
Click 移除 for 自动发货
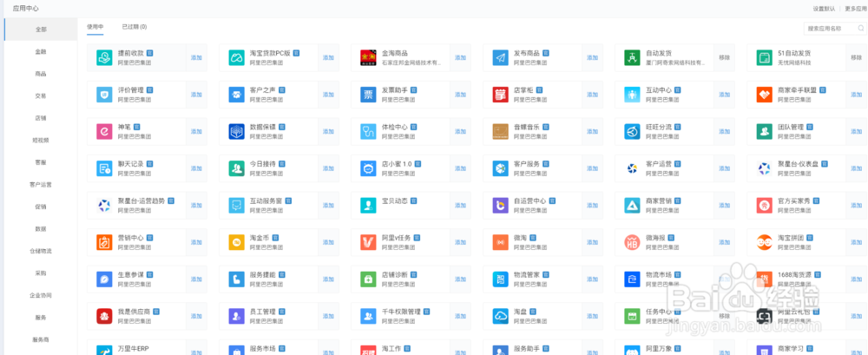[x=724, y=57]
